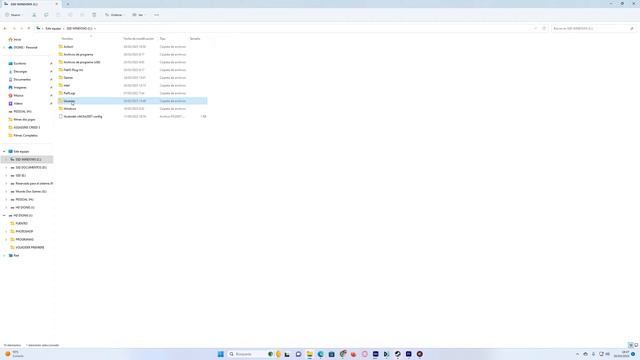
Task: Select the PHOTOSHOP folder in the tree
Action: (24, 231)
